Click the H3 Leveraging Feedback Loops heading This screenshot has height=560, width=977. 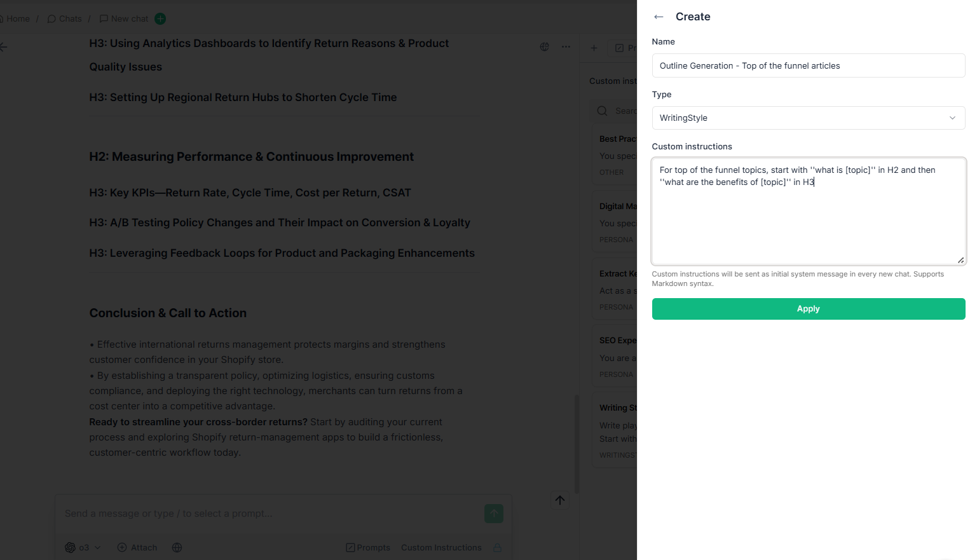coord(282,253)
